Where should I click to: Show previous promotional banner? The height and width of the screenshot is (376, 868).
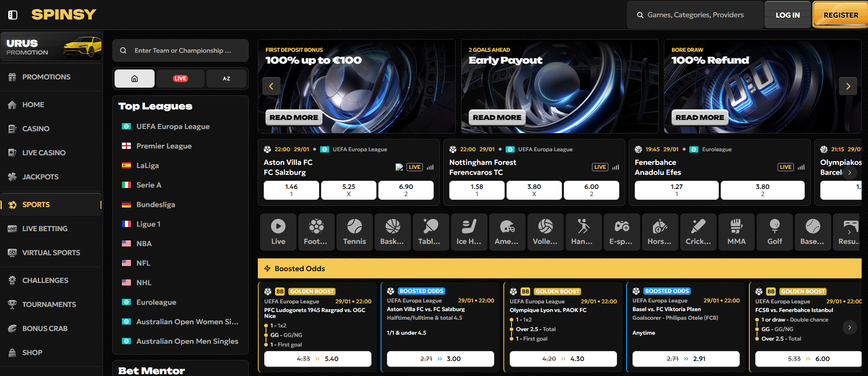[x=271, y=86]
